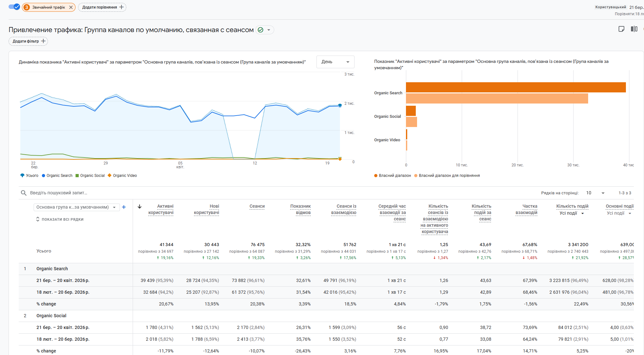Toggle the comparison switch on or off
This screenshot has height=355, width=644.
point(14,7)
